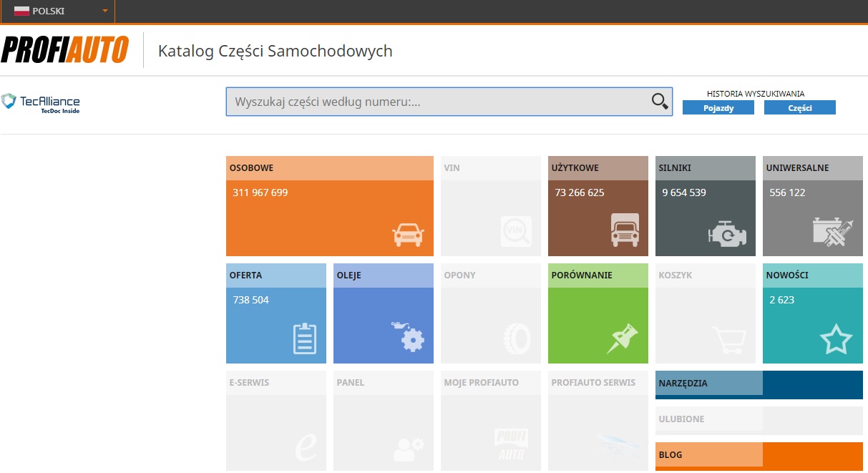This screenshot has width=868, height=473.
Task: Click the OPONY tile header
Action: [x=491, y=275]
